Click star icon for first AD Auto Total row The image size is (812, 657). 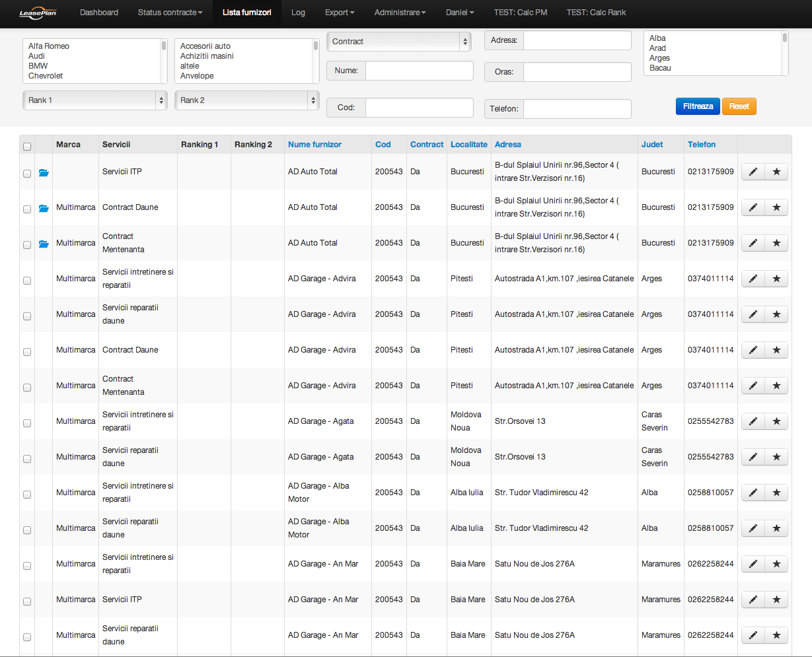[776, 172]
